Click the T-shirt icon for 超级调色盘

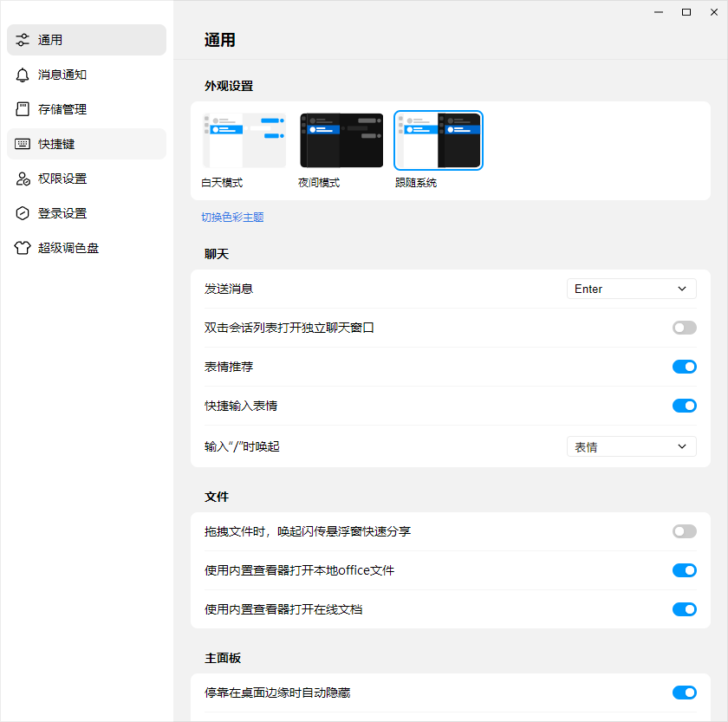point(23,248)
